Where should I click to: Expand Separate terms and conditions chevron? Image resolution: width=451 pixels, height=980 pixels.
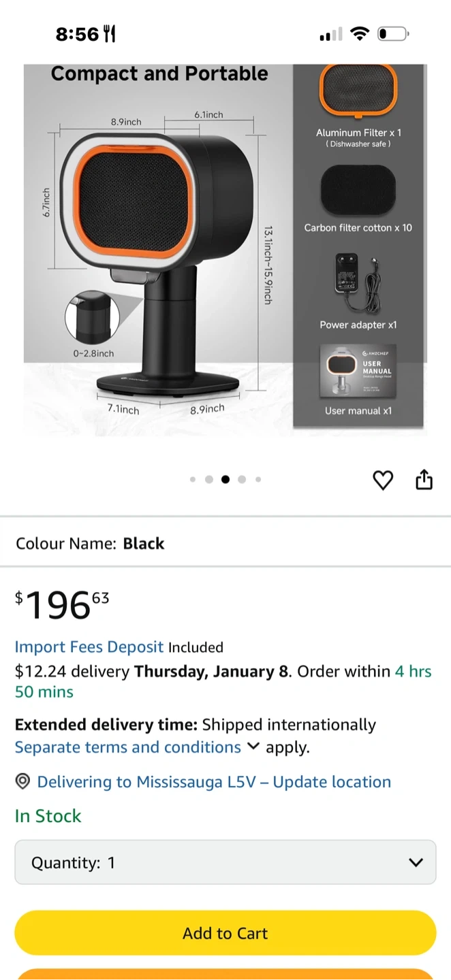tap(253, 747)
